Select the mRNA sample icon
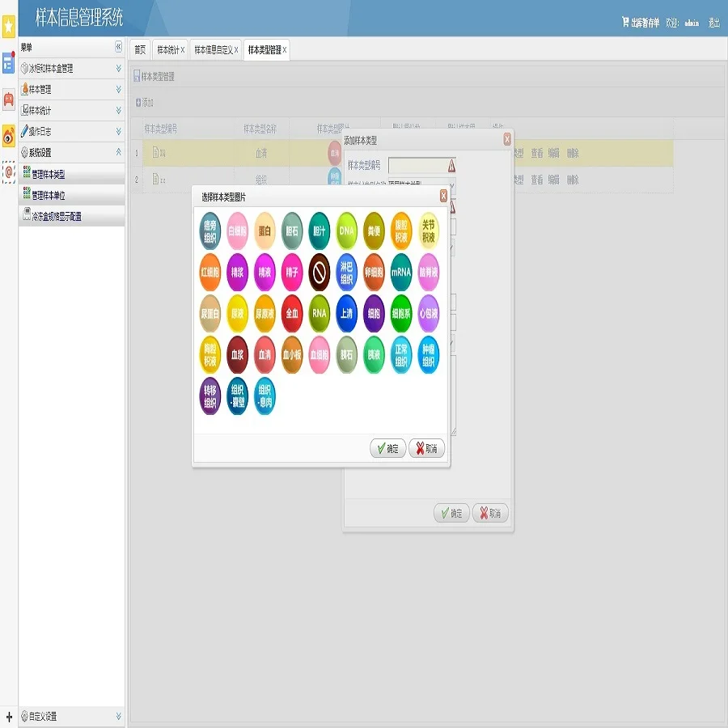Image resolution: width=728 pixels, height=728 pixels. point(401,272)
